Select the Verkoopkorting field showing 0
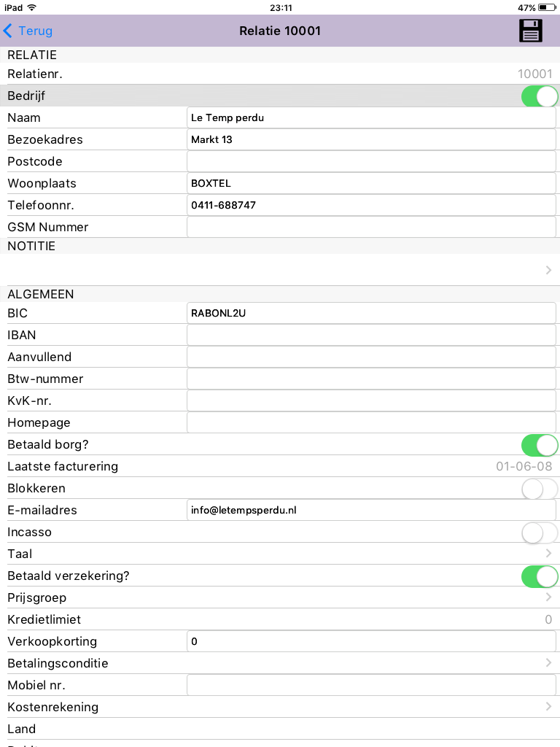The height and width of the screenshot is (747, 560). pyautogui.click(x=371, y=642)
